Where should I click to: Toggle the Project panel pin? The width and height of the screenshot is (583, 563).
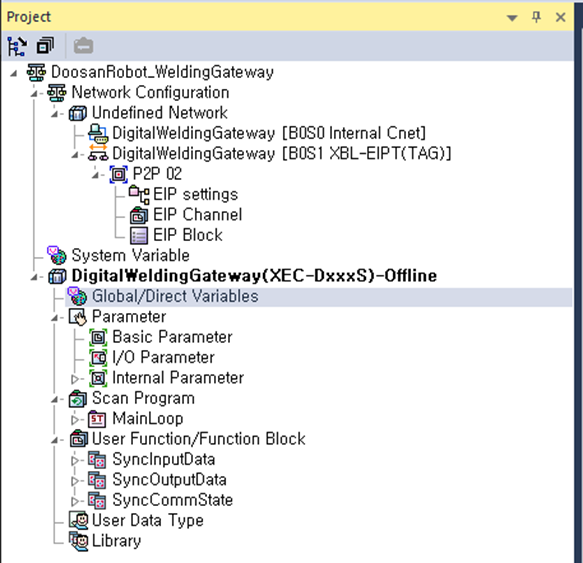click(x=536, y=17)
